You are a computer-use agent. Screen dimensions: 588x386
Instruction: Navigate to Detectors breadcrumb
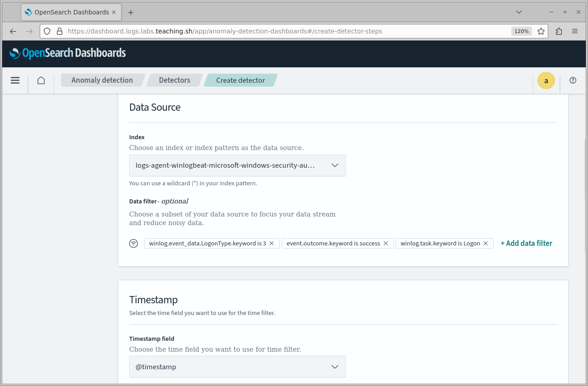174,80
